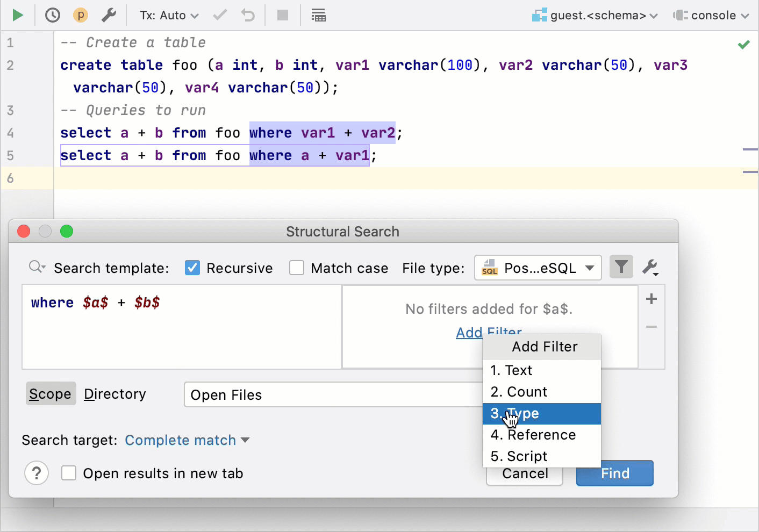The height and width of the screenshot is (532, 759).
Task: Click the Find button
Action: pyautogui.click(x=614, y=473)
